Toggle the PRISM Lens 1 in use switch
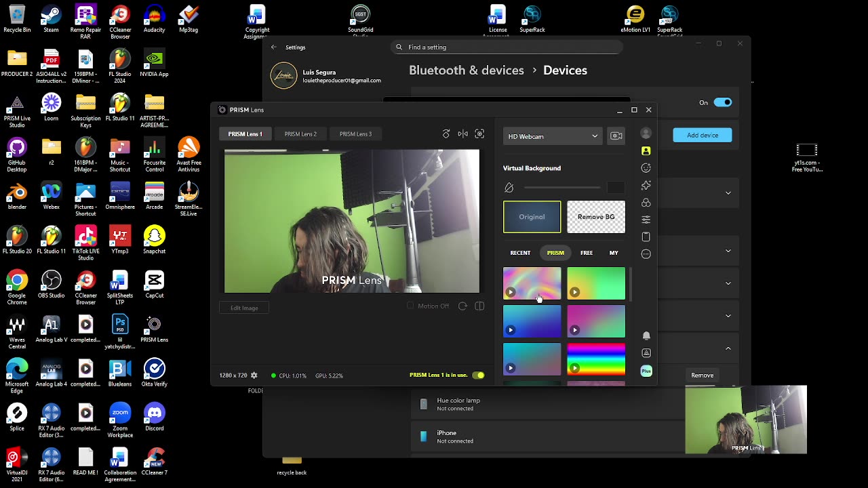Screen dimensions: 868x488 [479, 375]
